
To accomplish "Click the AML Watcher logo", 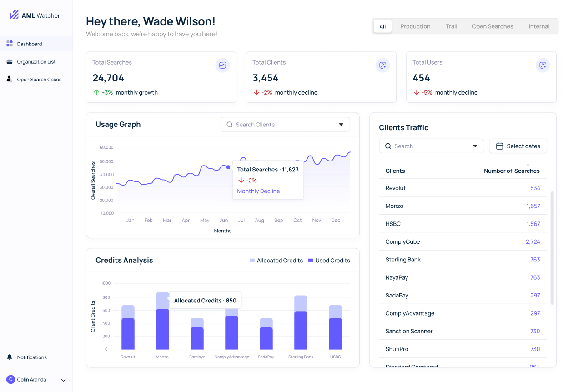I will (34, 15).
